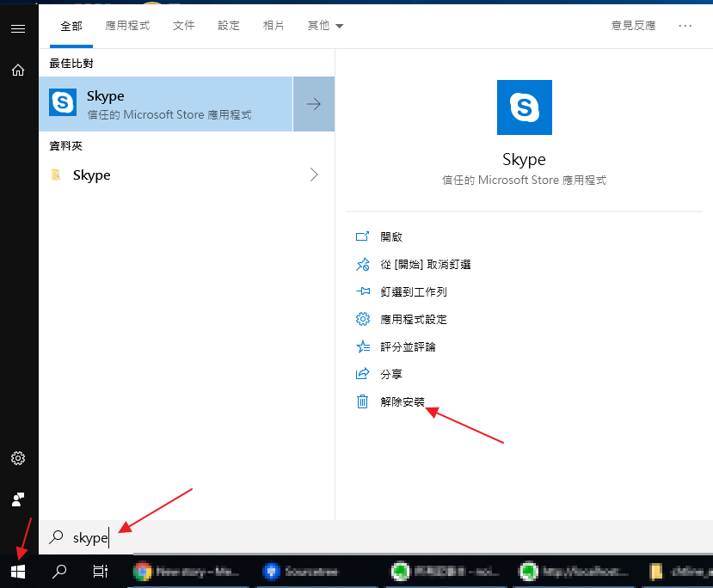Open the three-dot more options menu
Viewport: 713px width, 588px height.
point(685,26)
